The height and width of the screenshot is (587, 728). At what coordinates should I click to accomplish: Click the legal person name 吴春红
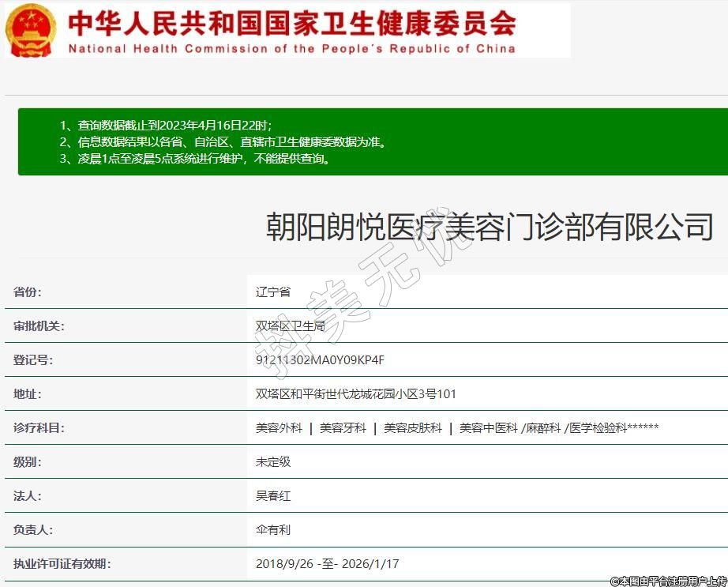point(273,496)
